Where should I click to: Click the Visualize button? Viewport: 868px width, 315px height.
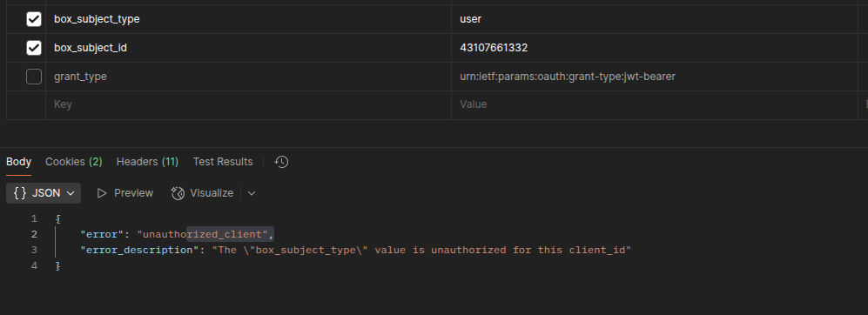coord(203,193)
